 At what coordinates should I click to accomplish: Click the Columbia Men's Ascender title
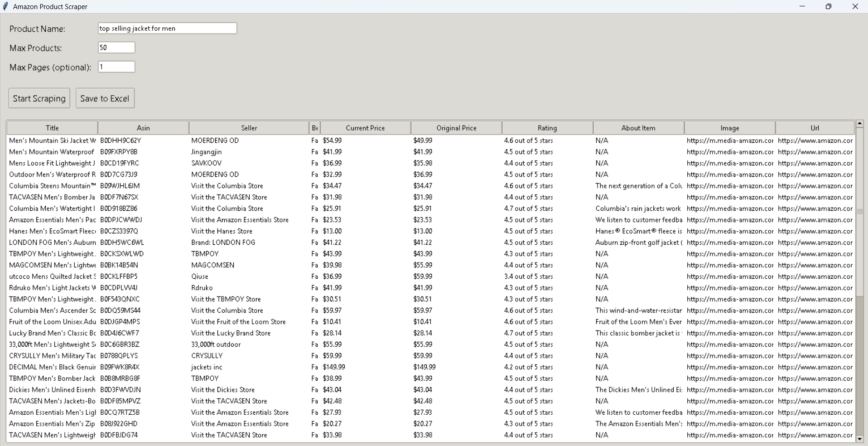pos(52,310)
